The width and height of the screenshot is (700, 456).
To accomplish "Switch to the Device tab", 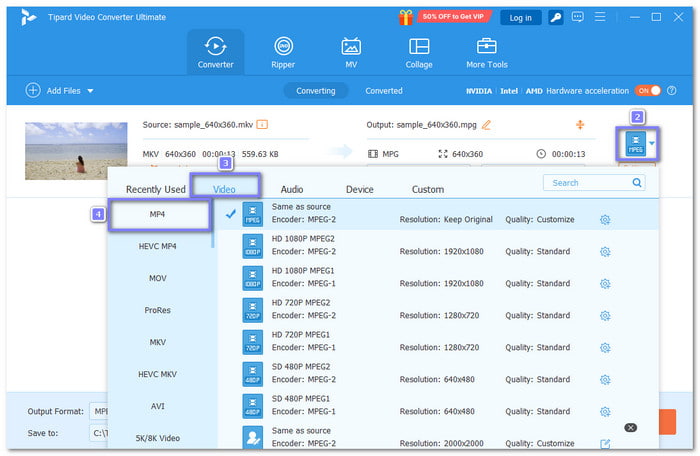I will [x=360, y=189].
